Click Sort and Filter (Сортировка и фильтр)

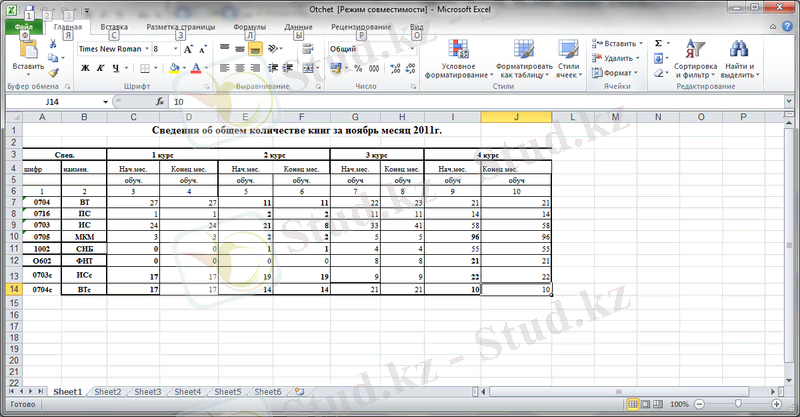click(x=695, y=57)
